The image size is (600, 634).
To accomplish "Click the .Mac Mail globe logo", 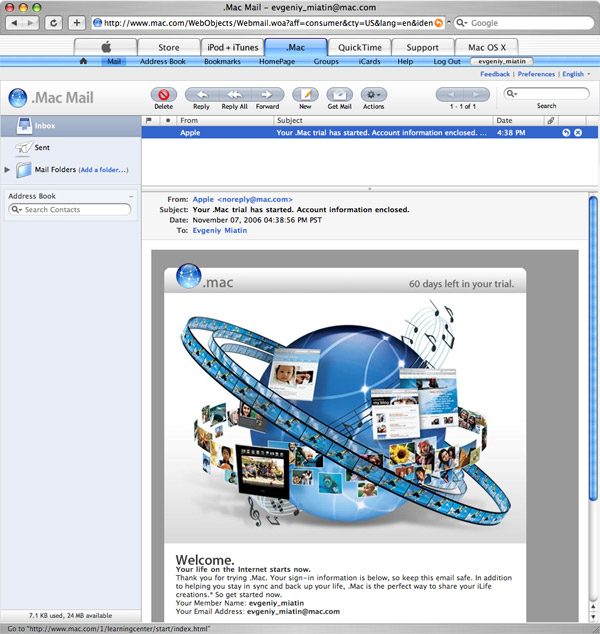I will click(x=18, y=98).
